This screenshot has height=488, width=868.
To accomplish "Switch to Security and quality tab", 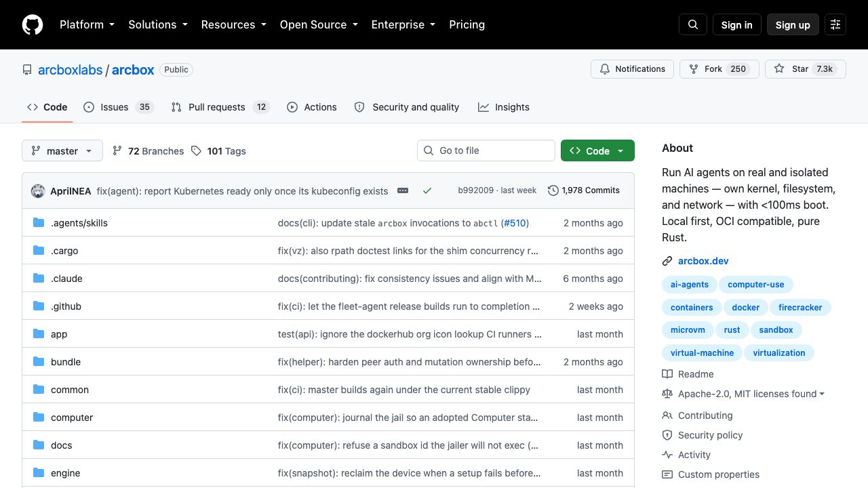I will tap(407, 107).
